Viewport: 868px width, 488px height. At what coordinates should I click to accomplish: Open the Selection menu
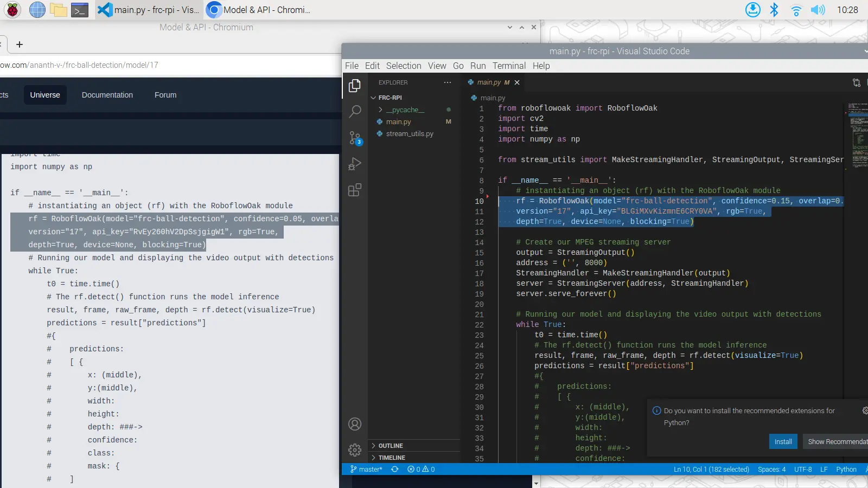point(404,66)
